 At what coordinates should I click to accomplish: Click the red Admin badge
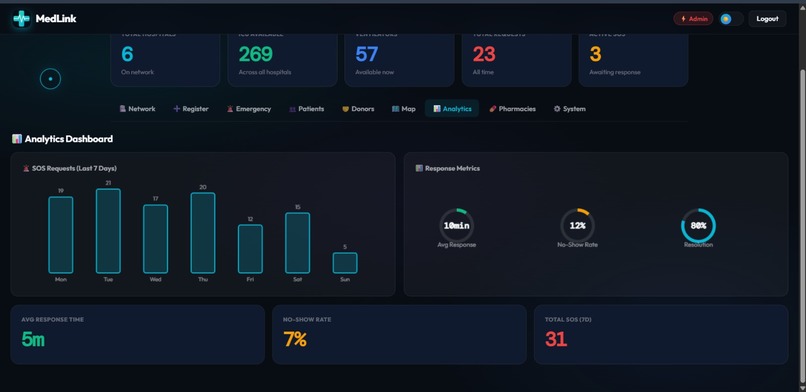pyautogui.click(x=693, y=19)
